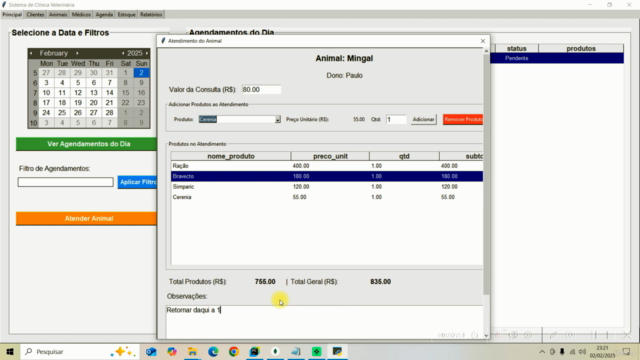Go to next year after 2025
Image resolution: width=640 pixels, height=360 pixels.
[147, 53]
